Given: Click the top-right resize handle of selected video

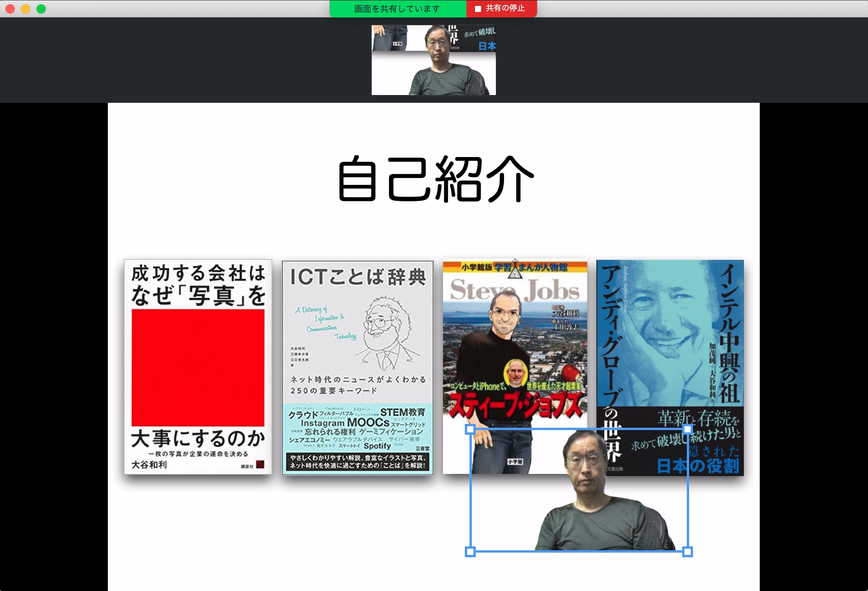Looking at the screenshot, I should [688, 429].
